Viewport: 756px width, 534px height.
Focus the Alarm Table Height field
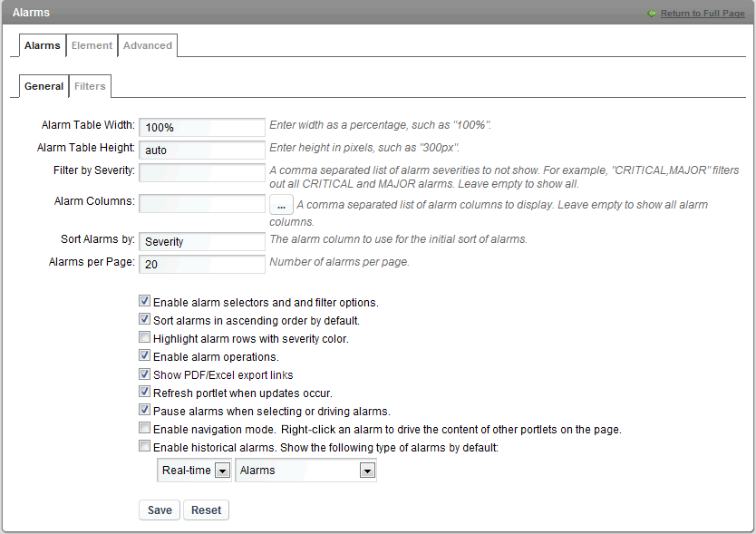pos(202,150)
